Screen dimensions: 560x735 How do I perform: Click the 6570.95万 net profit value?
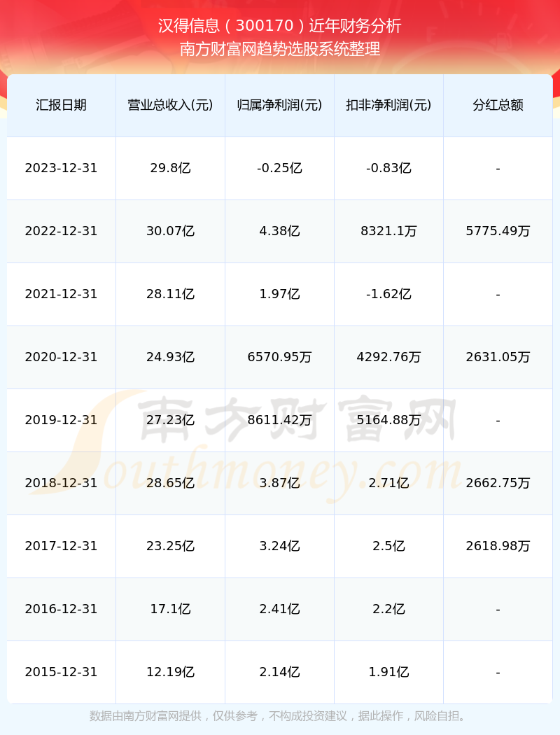(279, 357)
